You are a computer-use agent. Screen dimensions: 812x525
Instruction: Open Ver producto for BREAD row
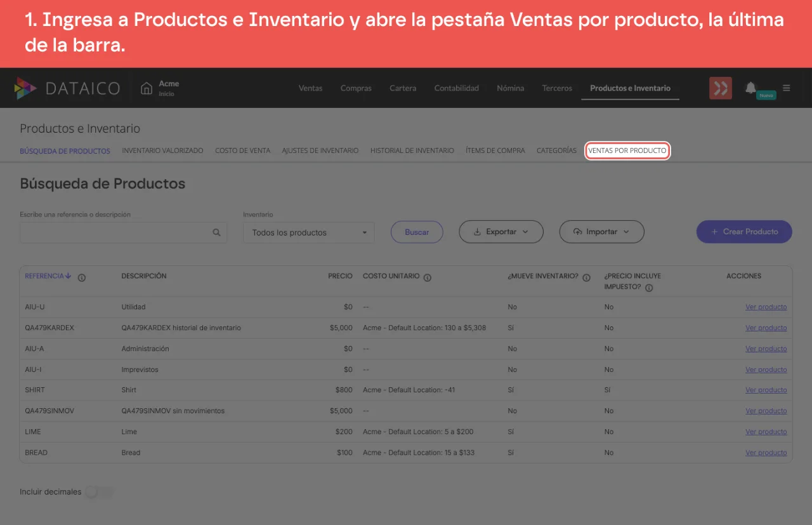coord(766,453)
